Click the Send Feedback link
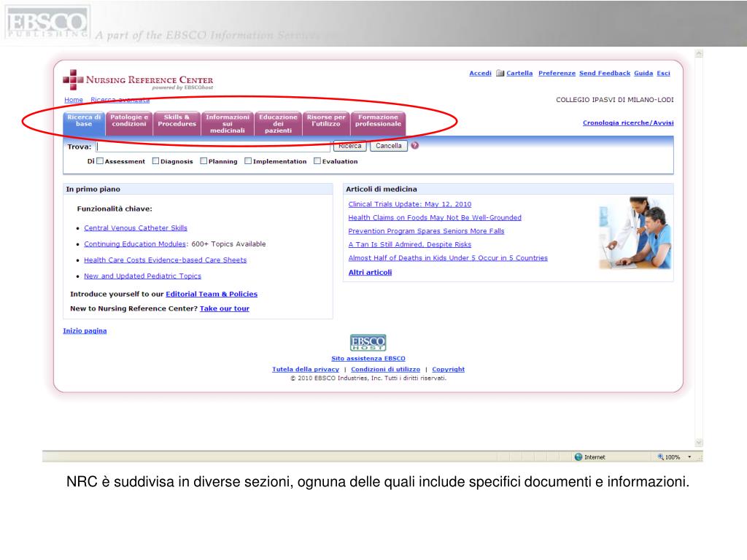The image size is (747, 560). [605, 74]
